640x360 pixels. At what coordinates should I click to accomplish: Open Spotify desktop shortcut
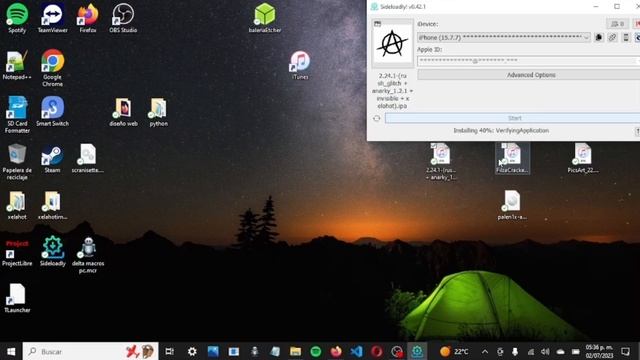pos(17,18)
